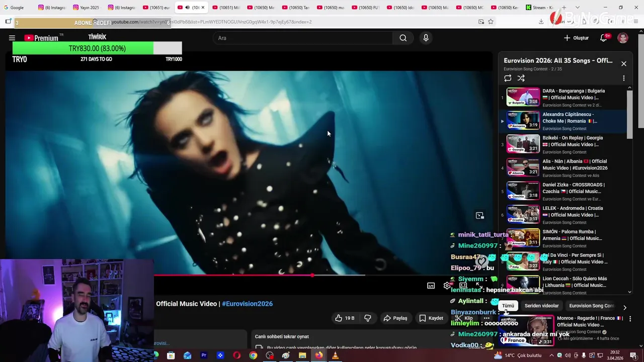Click the Oluştur create button

point(576,38)
